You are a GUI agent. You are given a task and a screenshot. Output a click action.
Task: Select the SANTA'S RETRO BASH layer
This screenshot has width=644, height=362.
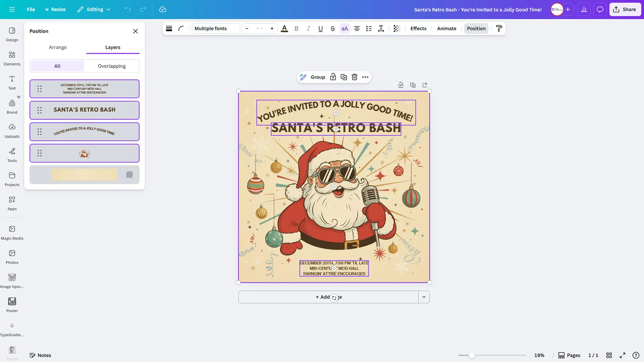(85, 110)
